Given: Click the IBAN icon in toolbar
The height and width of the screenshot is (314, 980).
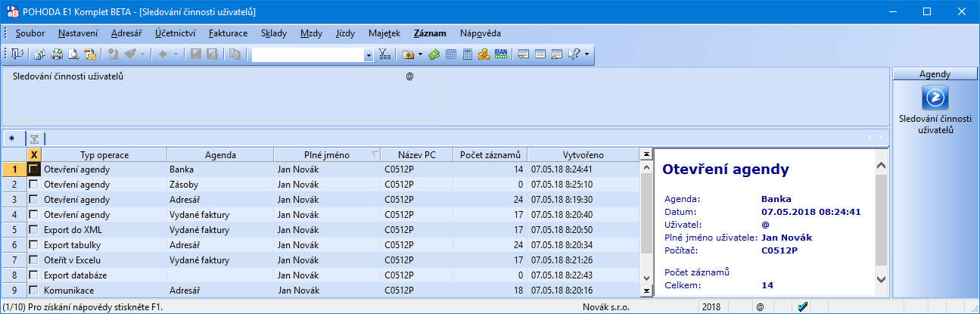Looking at the screenshot, I should click(501, 54).
